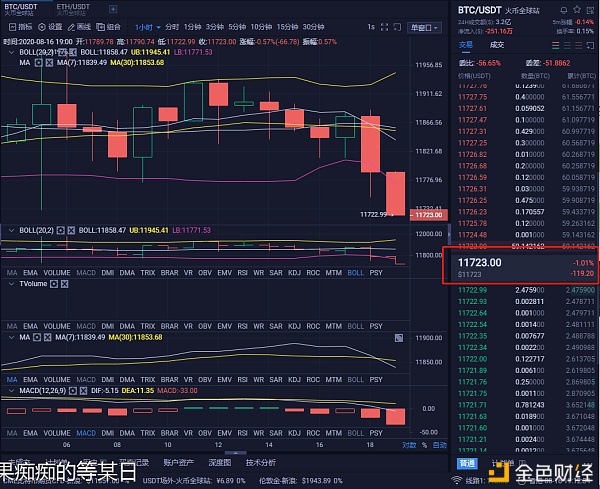Select 15分钟 chart interval

point(287,27)
